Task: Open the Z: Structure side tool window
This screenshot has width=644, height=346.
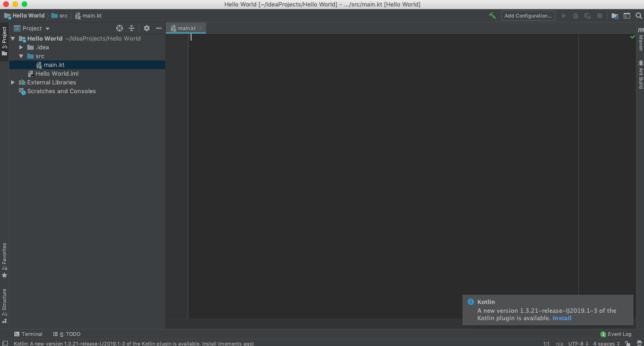Action: (x=5, y=305)
